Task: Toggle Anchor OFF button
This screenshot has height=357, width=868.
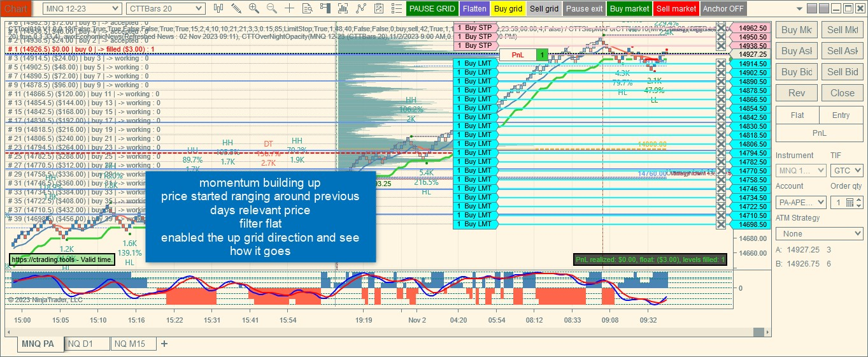Action: point(723,9)
